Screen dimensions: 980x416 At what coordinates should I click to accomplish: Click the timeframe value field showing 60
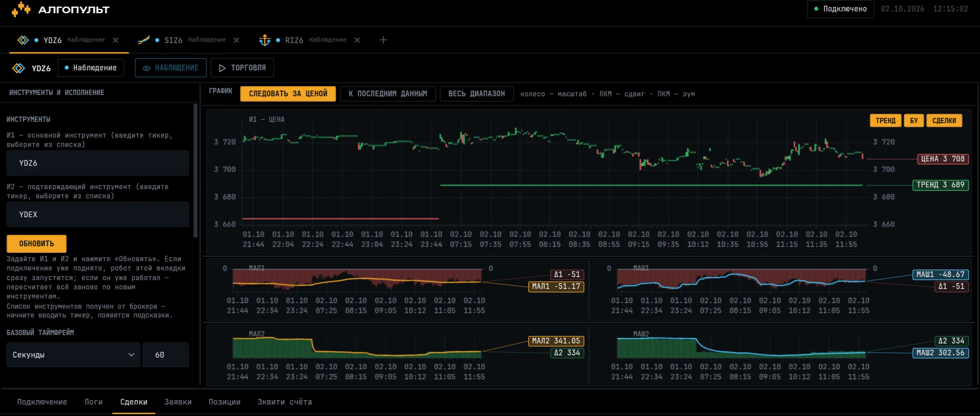tap(166, 355)
